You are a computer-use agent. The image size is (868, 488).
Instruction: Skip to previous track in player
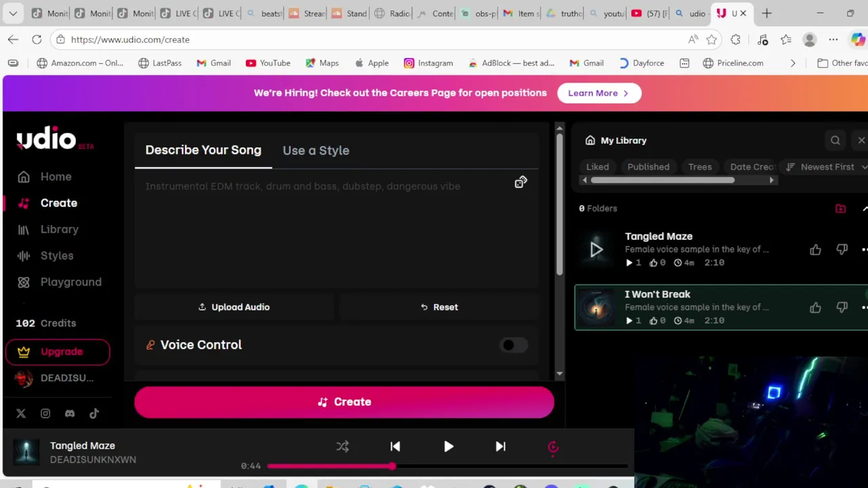(395, 447)
